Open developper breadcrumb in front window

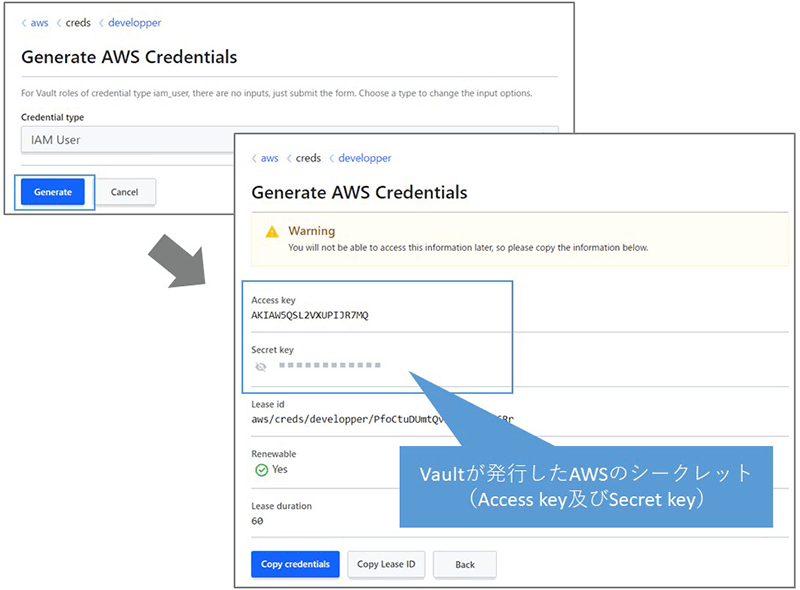365,158
